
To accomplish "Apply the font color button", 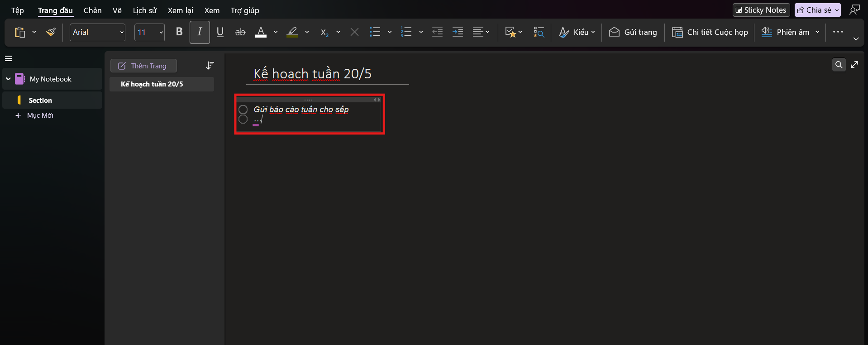I will 261,32.
